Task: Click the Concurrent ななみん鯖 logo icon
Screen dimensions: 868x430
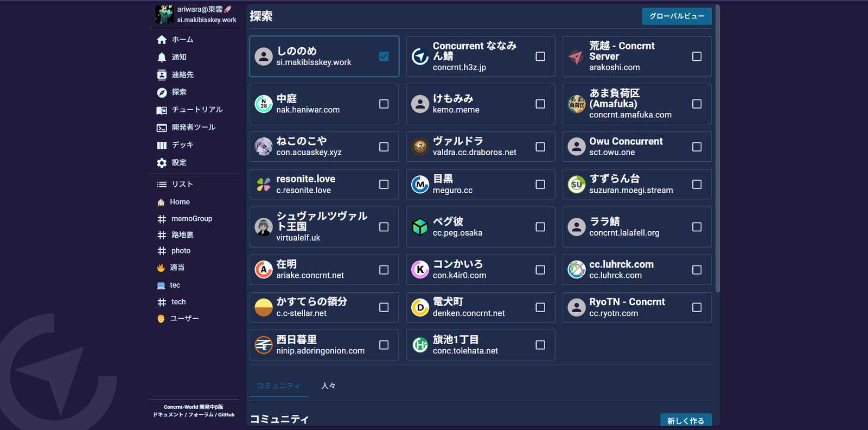Action: pyautogui.click(x=420, y=56)
